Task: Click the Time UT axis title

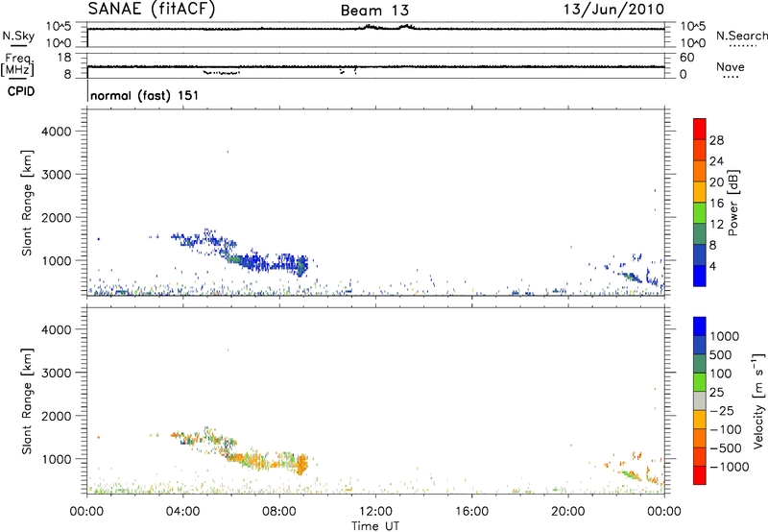Action: tap(375, 526)
